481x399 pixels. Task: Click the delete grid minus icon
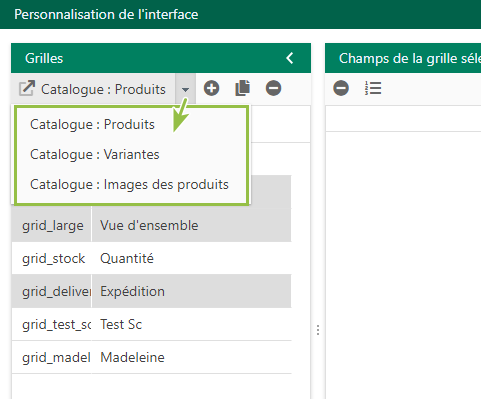273,88
